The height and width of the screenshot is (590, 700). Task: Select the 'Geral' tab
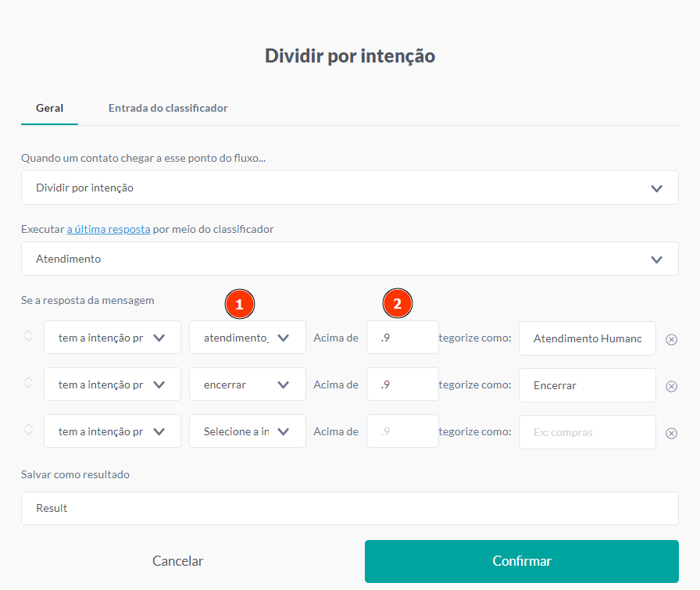[x=49, y=108]
